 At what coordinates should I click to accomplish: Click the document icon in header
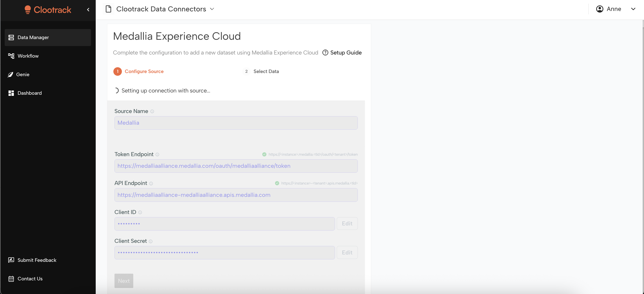coord(108,9)
